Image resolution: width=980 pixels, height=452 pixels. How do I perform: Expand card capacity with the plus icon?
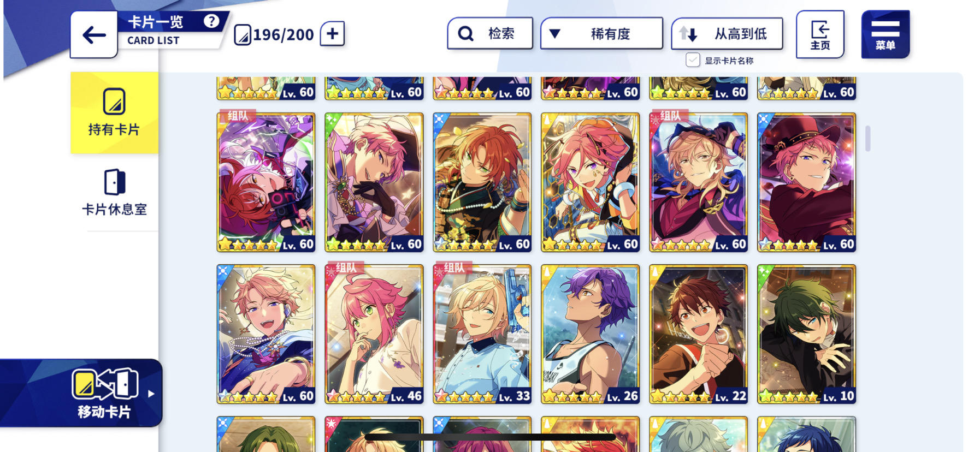point(332,34)
